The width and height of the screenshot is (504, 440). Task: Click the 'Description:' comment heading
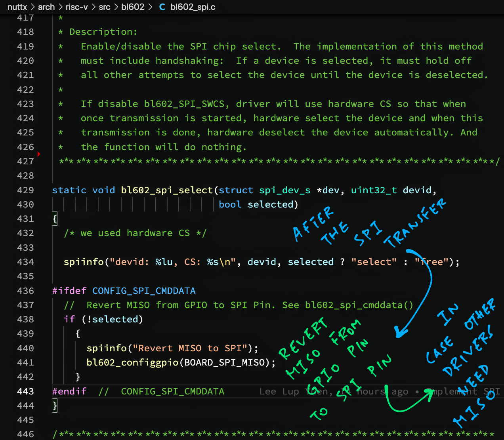tap(103, 32)
